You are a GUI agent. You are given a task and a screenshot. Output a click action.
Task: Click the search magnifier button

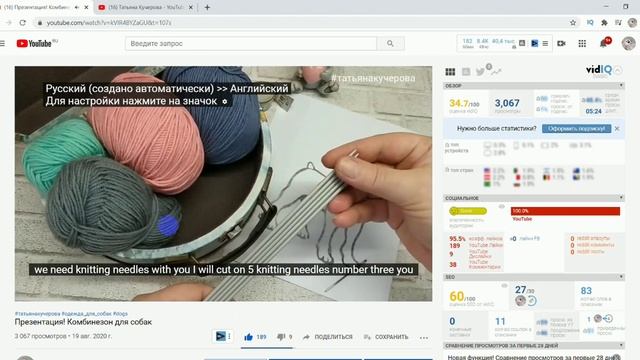pos(390,43)
